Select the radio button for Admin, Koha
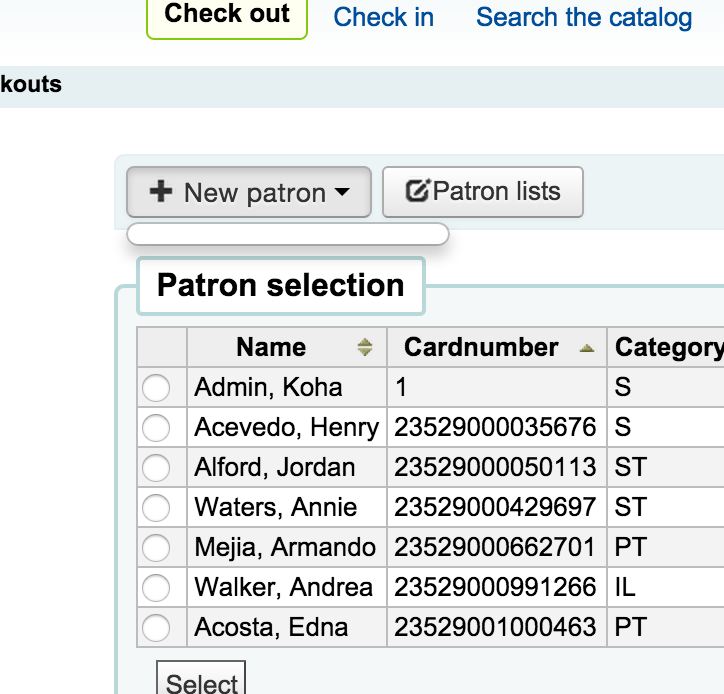Viewport: 724px width, 694px height. point(156,387)
